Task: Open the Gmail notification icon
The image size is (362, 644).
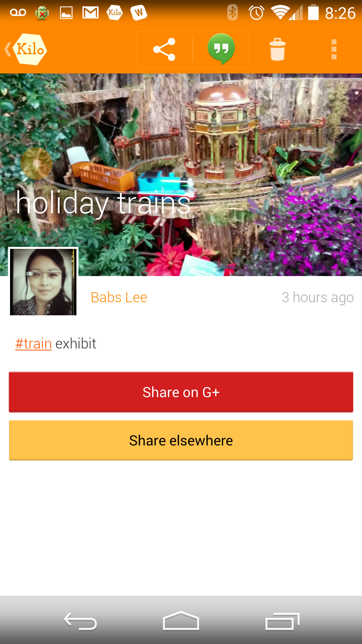Action: (90, 13)
